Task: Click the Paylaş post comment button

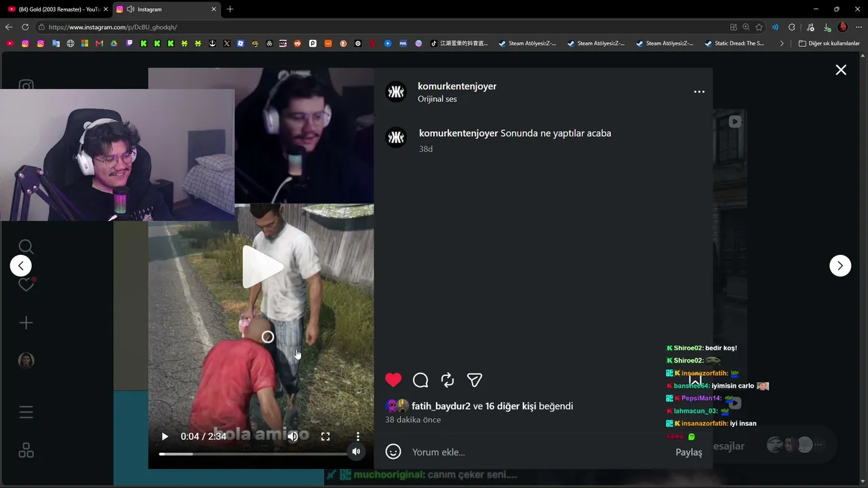Action: point(689,452)
